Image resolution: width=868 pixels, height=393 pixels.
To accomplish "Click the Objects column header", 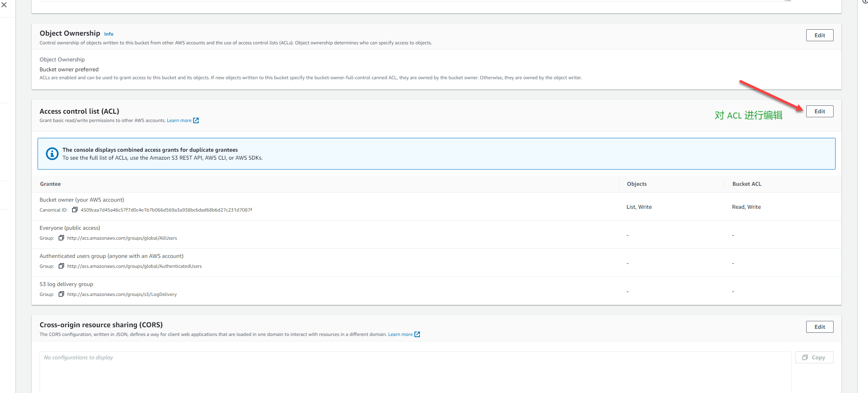I will (x=637, y=184).
